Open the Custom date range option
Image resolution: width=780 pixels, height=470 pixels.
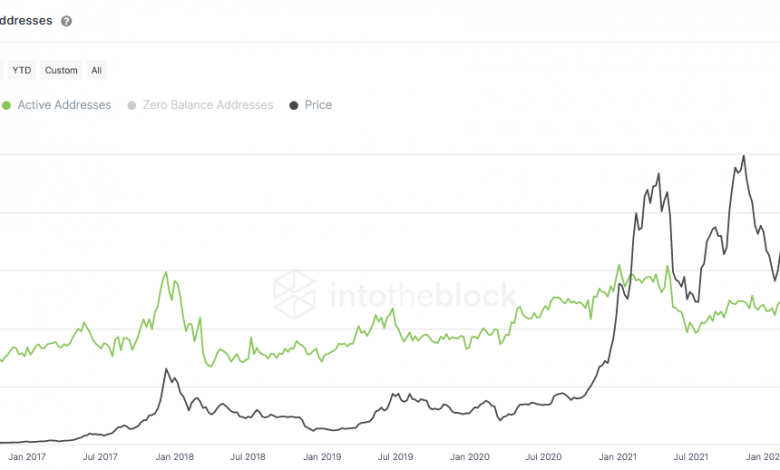click(x=61, y=70)
